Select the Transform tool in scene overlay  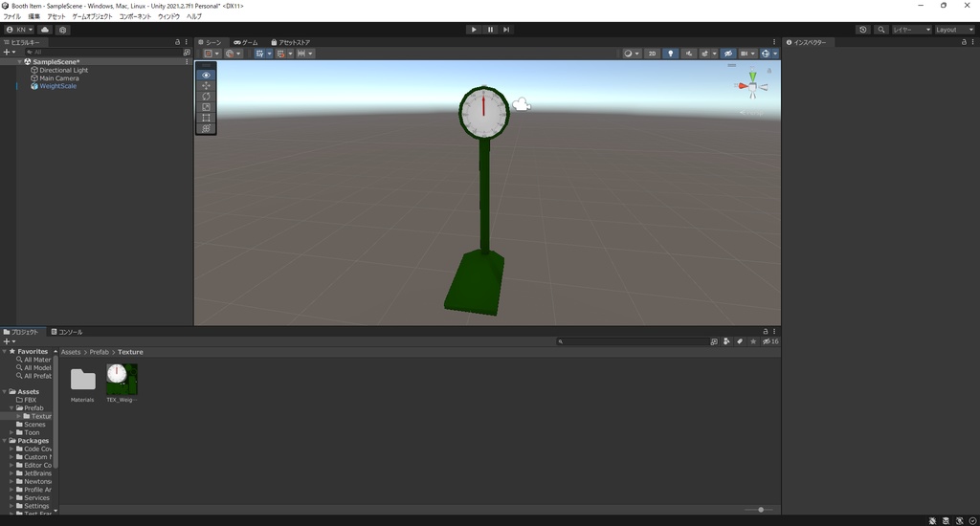tap(206, 128)
